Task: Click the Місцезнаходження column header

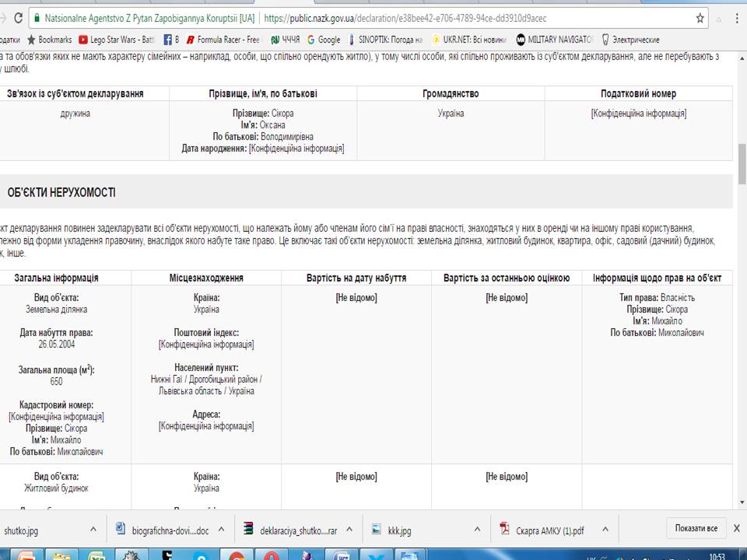Action: pyautogui.click(x=206, y=278)
